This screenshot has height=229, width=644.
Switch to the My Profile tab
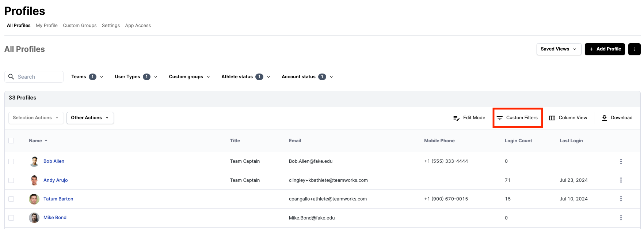[x=47, y=26]
